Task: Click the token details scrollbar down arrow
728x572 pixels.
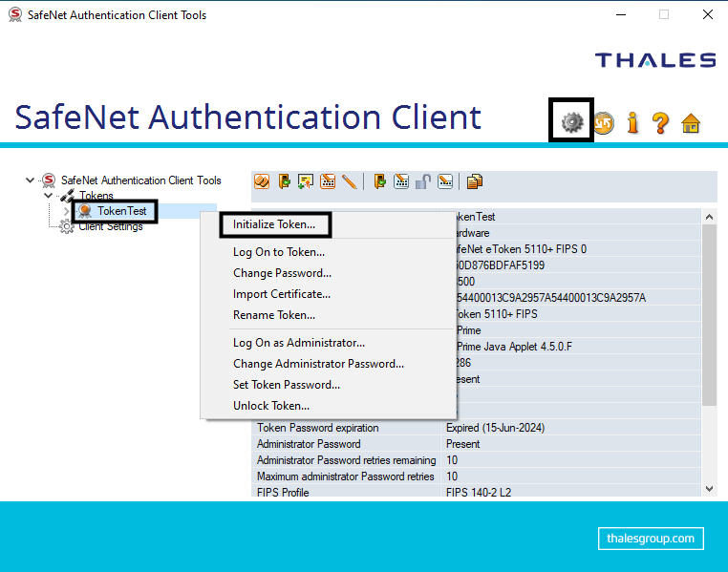Action: coord(709,488)
